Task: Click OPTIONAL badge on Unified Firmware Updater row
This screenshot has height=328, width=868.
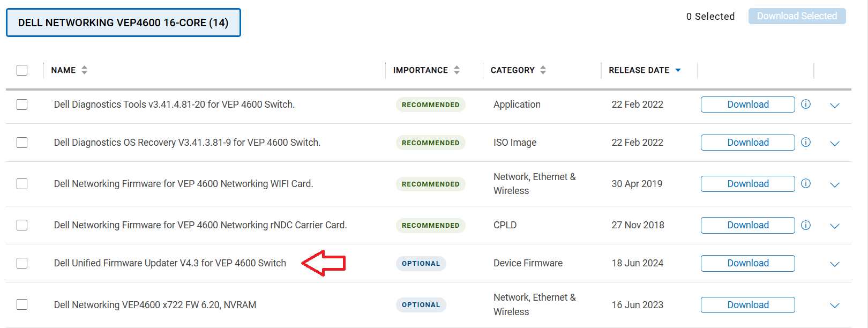Action: [421, 263]
